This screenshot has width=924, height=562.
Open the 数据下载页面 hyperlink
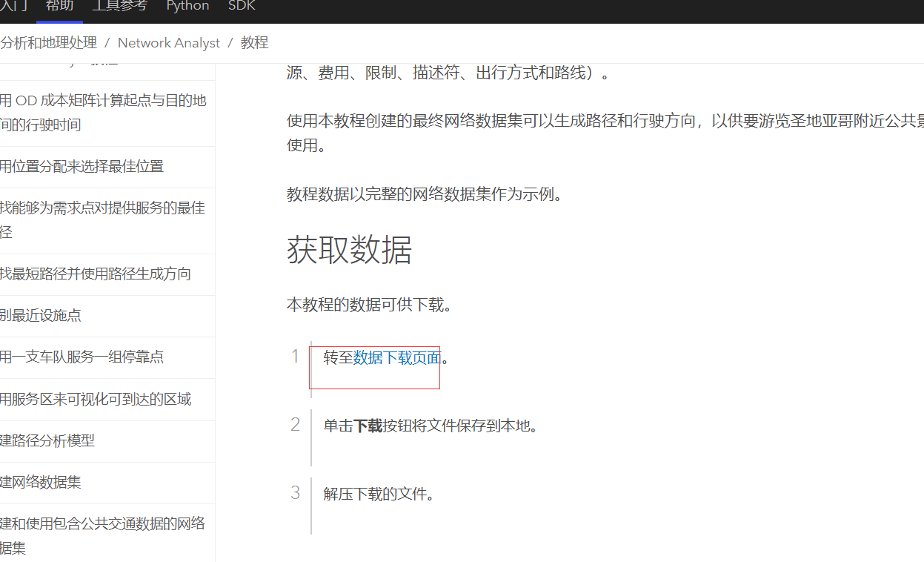click(397, 357)
